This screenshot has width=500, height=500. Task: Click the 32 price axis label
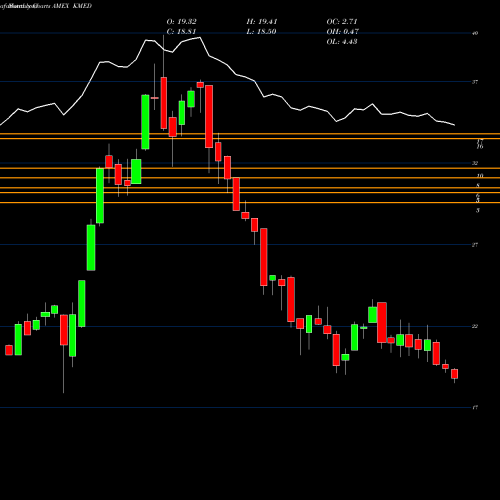pyautogui.click(x=475, y=163)
